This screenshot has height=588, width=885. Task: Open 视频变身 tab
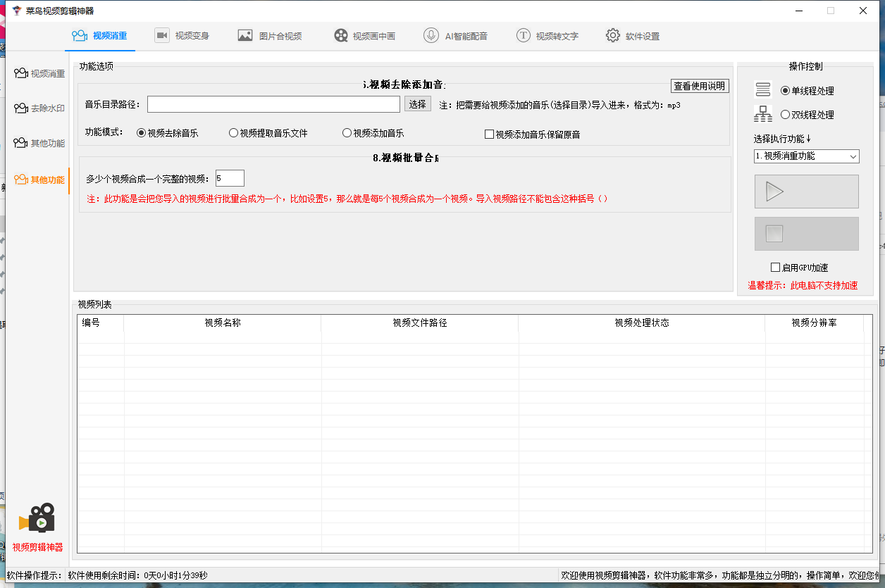click(x=182, y=36)
